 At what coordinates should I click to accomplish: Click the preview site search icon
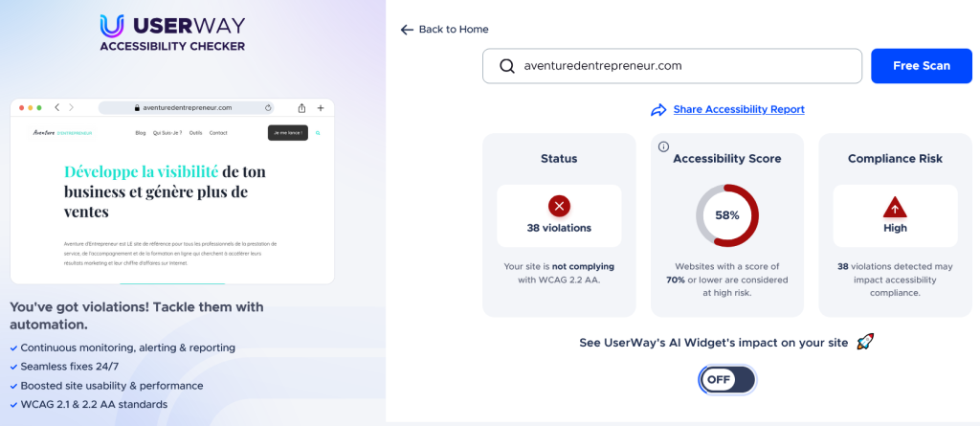(318, 133)
